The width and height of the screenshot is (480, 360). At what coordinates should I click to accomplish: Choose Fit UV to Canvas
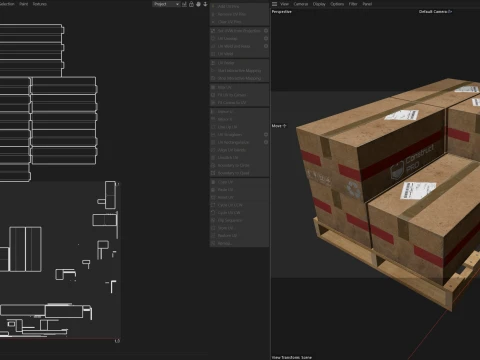[x=239, y=95]
